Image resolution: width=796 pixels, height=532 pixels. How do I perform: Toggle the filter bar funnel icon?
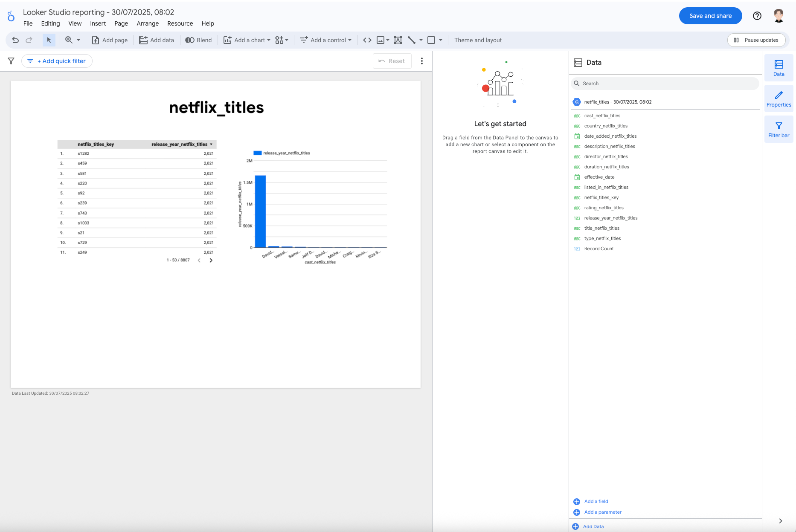pyautogui.click(x=11, y=61)
